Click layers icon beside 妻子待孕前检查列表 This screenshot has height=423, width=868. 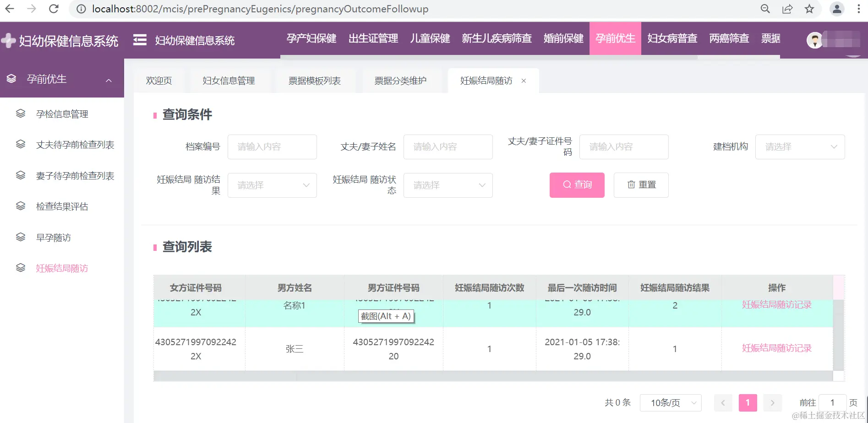pos(21,175)
